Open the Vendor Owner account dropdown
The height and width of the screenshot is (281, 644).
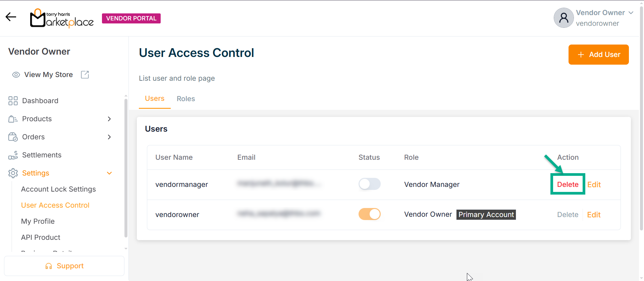631,13
